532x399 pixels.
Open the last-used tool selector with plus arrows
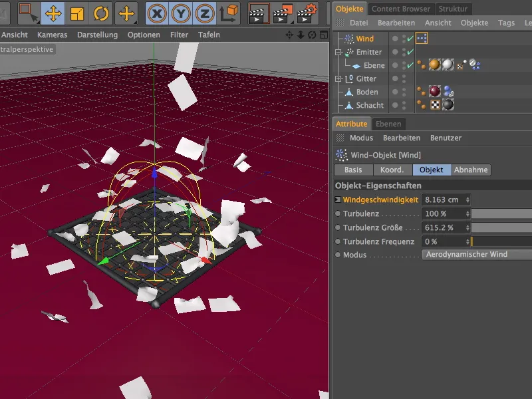point(126,13)
